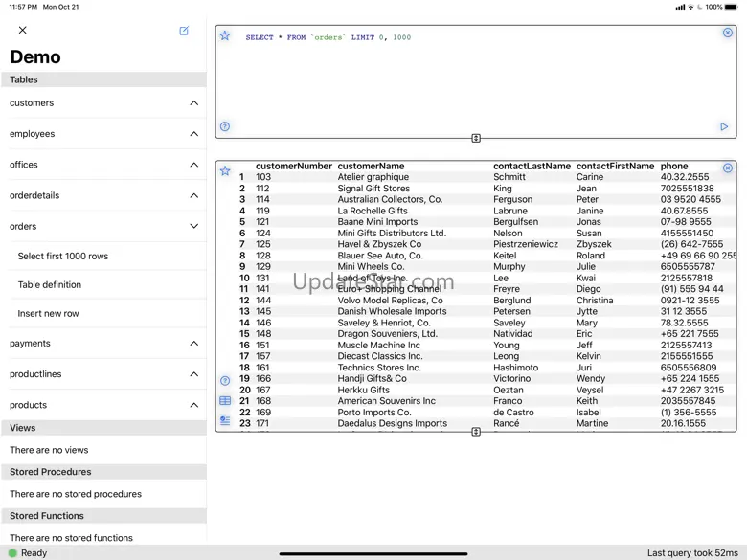Click the battery icon in status bar
Image resolution: width=747 pixels, height=560 pixels.
pyautogui.click(x=732, y=7)
